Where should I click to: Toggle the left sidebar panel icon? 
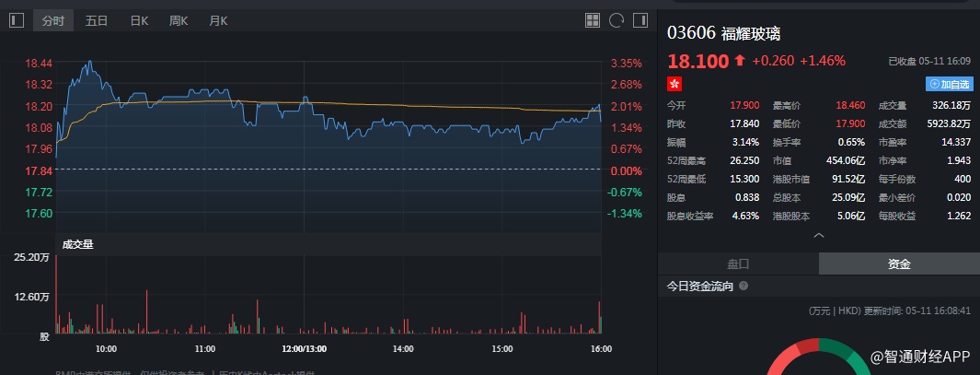[16, 19]
